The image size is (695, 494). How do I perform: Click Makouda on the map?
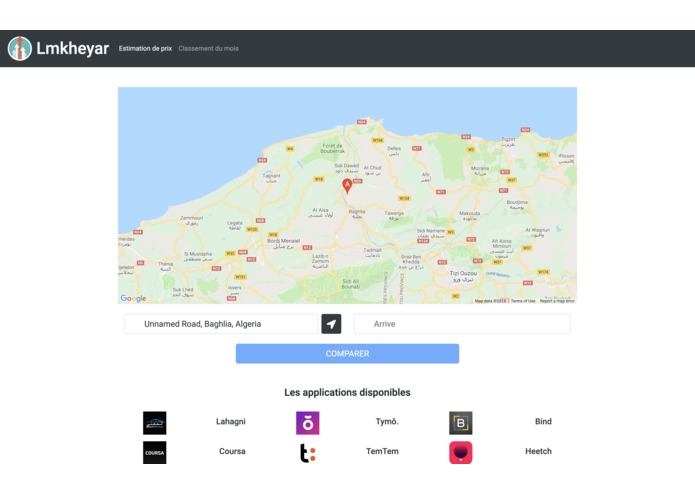pyautogui.click(x=469, y=216)
